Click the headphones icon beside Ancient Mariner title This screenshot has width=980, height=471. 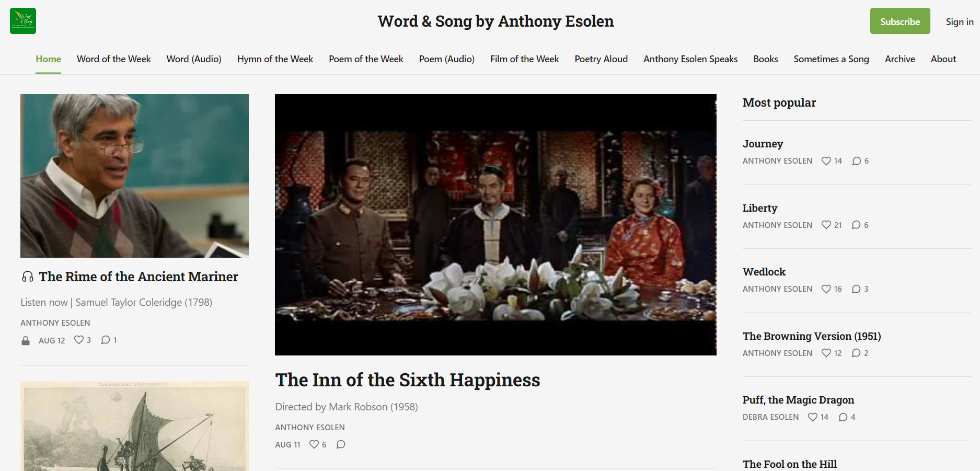click(28, 277)
